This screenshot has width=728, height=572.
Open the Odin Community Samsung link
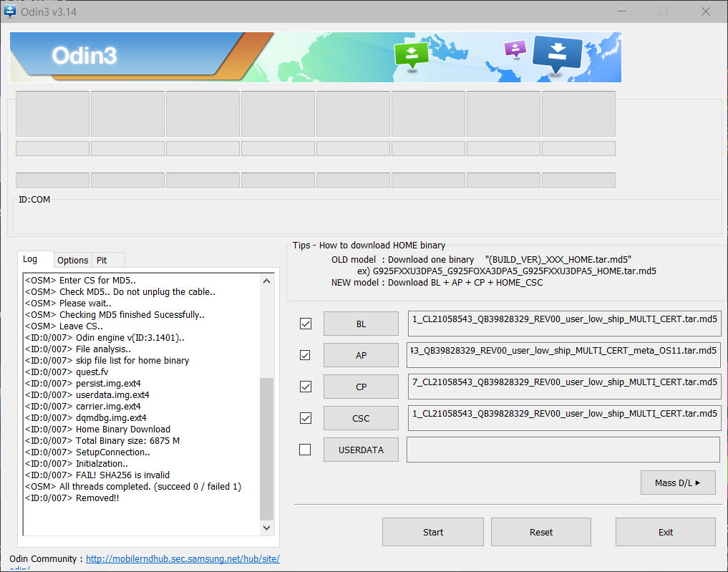click(183, 558)
